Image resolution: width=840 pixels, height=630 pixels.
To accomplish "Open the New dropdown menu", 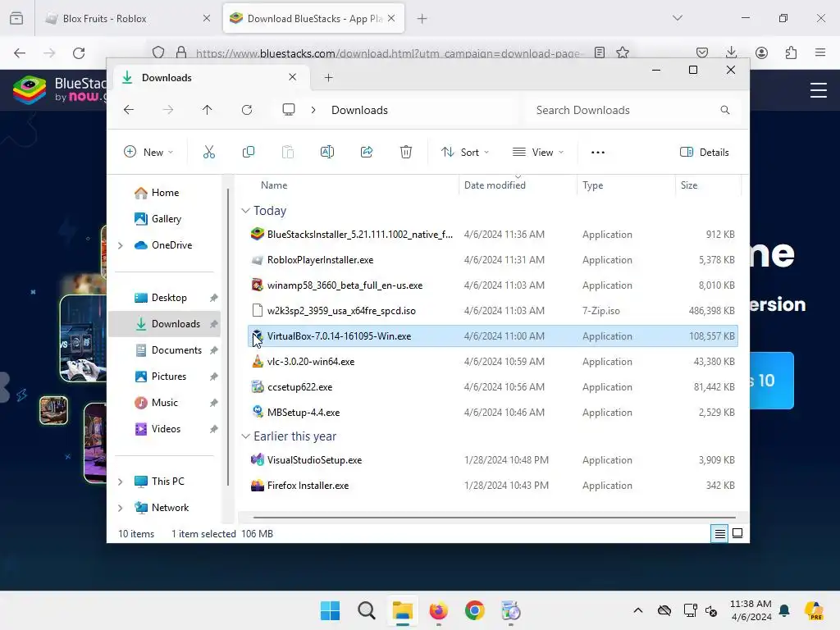I will [x=148, y=152].
